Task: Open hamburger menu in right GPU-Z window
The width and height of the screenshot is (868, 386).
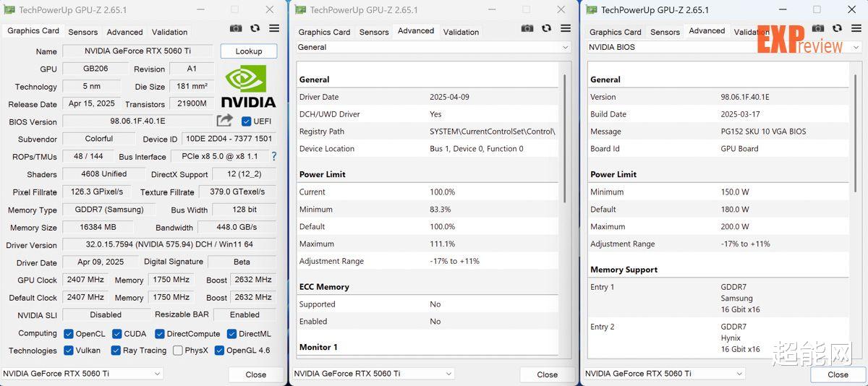Action: pos(856,28)
